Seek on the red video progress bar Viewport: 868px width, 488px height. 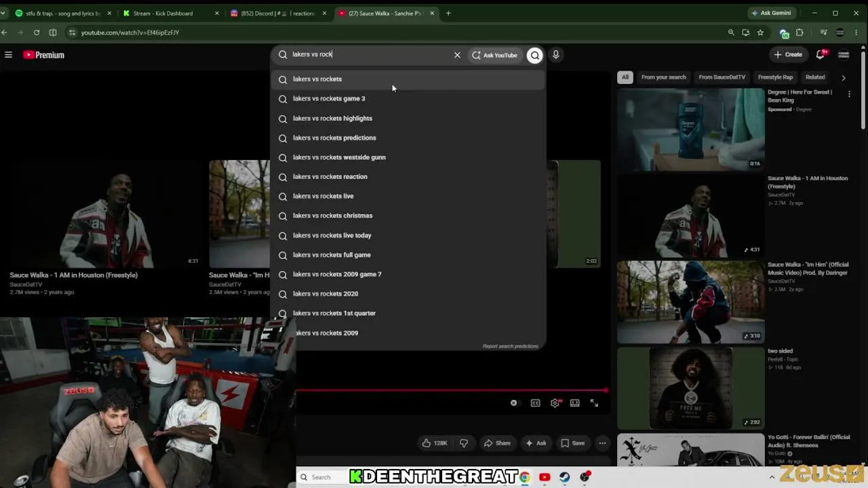pos(451,390)
